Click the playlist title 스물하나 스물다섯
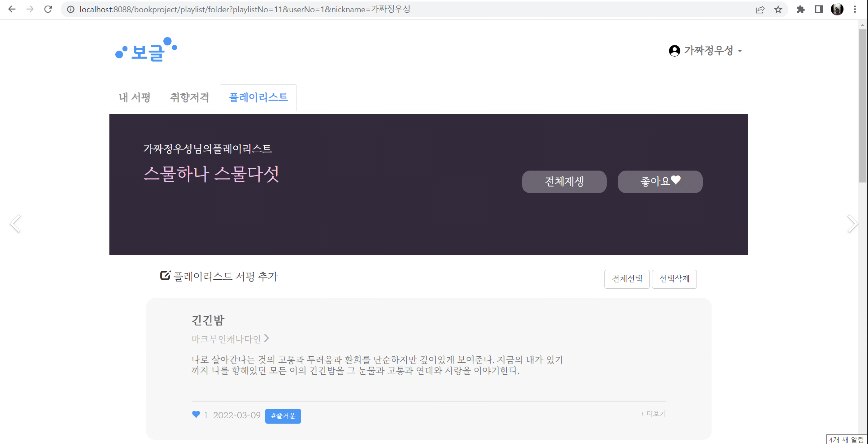Image resolution: width=868 pixels, height=444 pixels. pos(211,173)
